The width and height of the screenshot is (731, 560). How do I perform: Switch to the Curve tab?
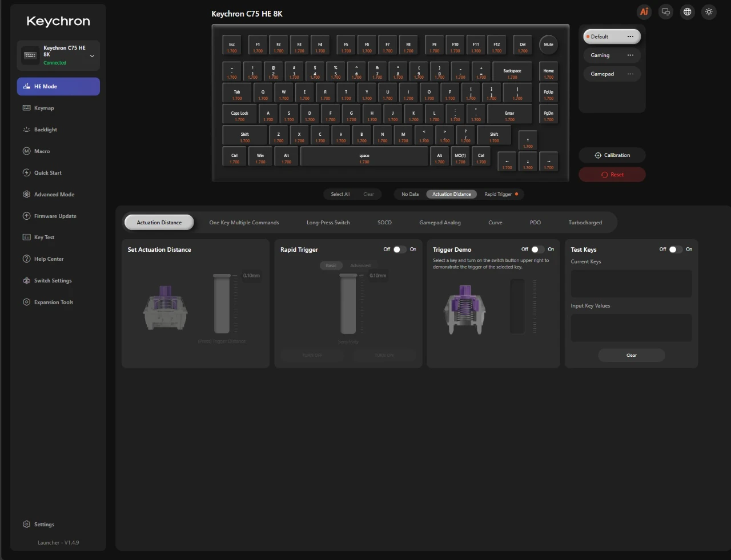(495, 223)
